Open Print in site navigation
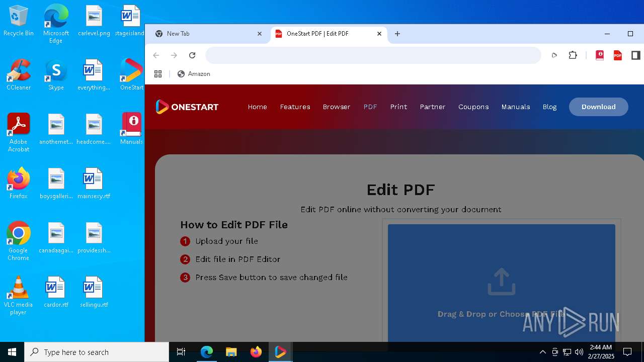 pos(398,107)
